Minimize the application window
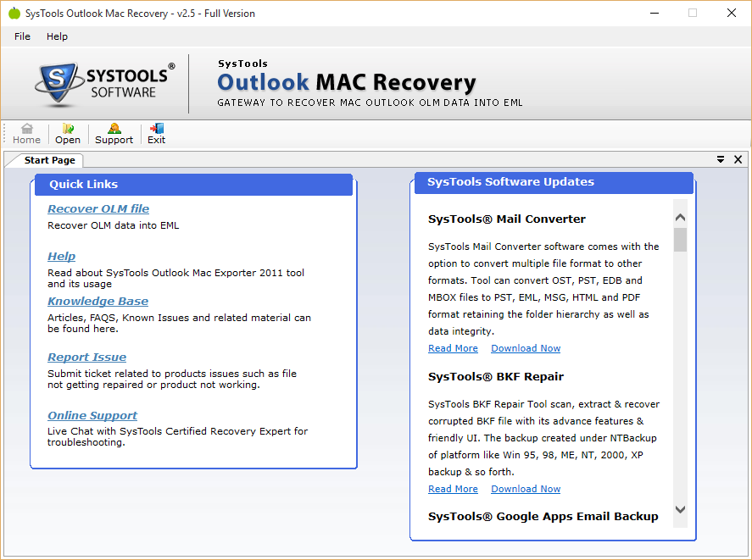The width and height of the screenshot is (752, 560). pyautogui.click(x=655, y=13)
